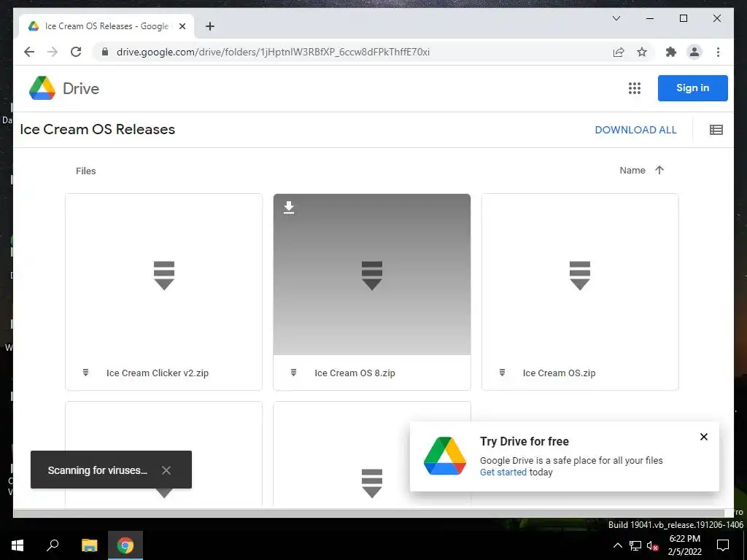Dismiss the Scanning for viruses toast
The width and height of the screenshot is (747, 560).
pyautogui.click(x=166, y=470)
